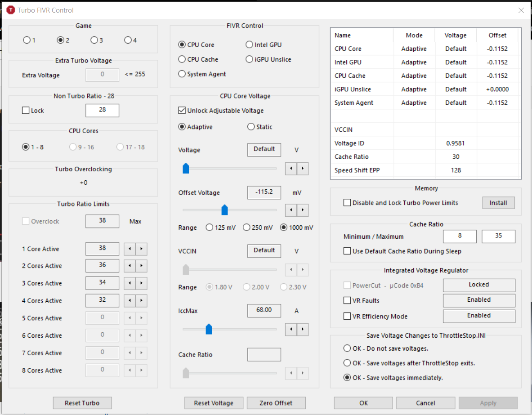Click the IccMax field showing 68.00

tap(264, 311)
